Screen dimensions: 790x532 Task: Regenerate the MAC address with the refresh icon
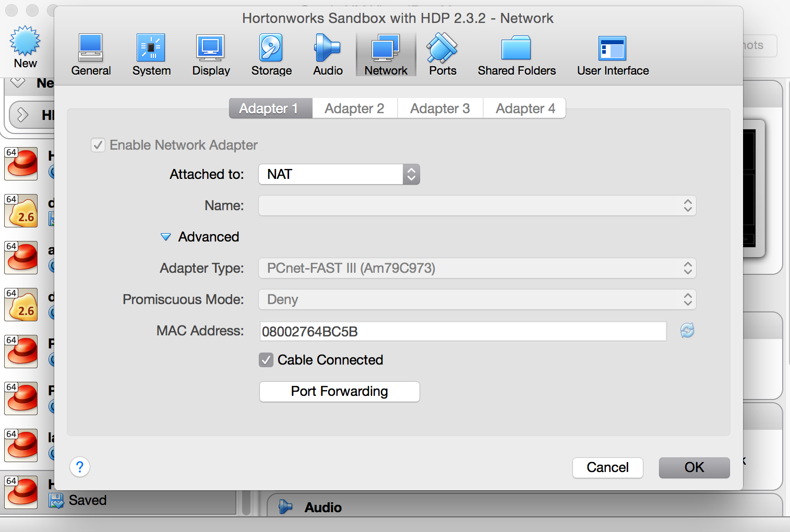point(687,330)
